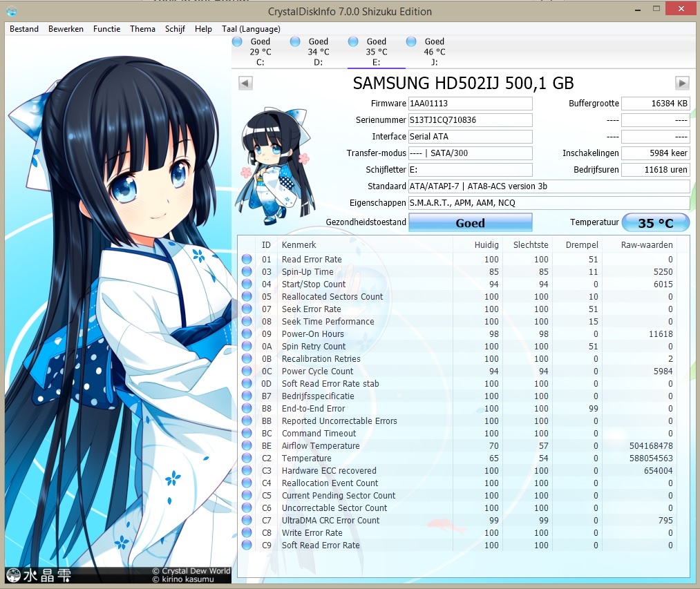Image resolution: width=700 pixels, height=589 pixels.
Task: Click the Transfer-modus field SATA/300
Action: 471,153
